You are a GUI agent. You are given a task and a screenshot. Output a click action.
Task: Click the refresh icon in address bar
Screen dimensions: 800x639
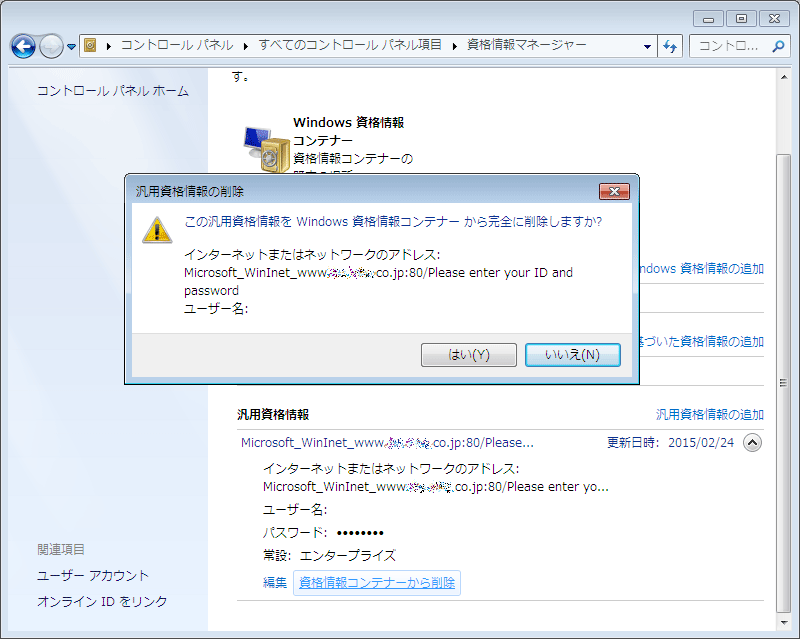tap(670, 46)
